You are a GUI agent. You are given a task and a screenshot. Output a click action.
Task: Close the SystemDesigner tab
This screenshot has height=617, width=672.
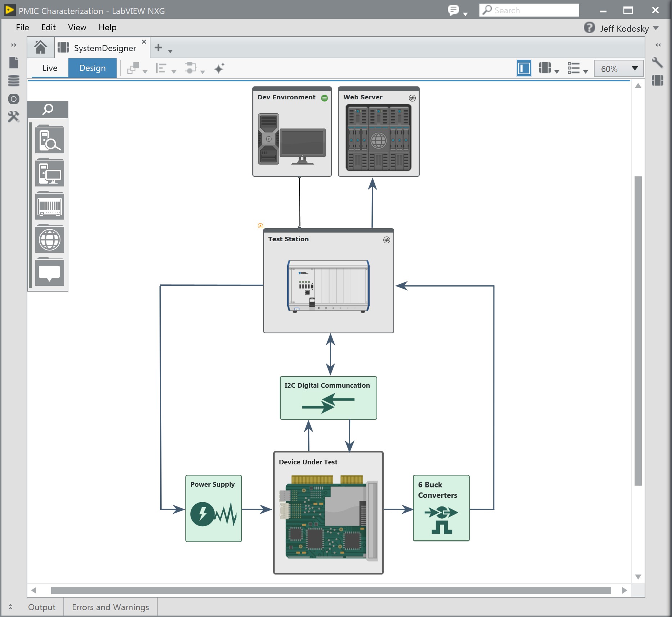(x=144, y=42)
